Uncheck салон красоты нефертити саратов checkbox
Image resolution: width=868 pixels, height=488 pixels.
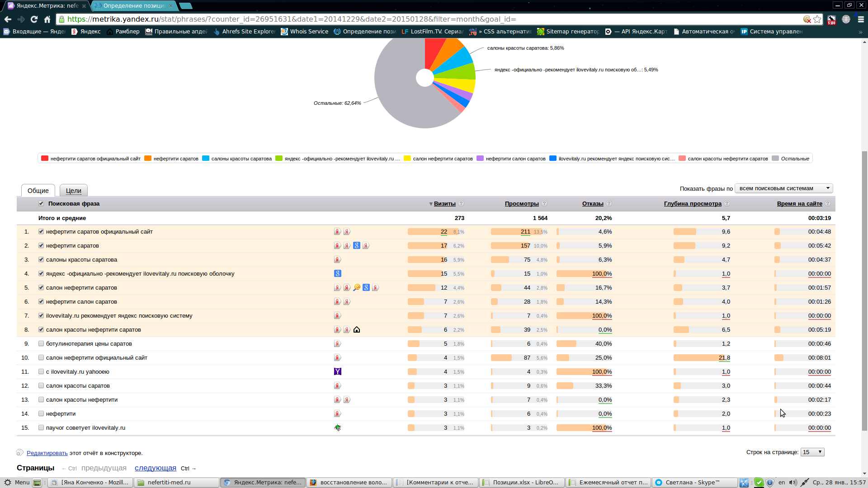click(x=41, y=329)
